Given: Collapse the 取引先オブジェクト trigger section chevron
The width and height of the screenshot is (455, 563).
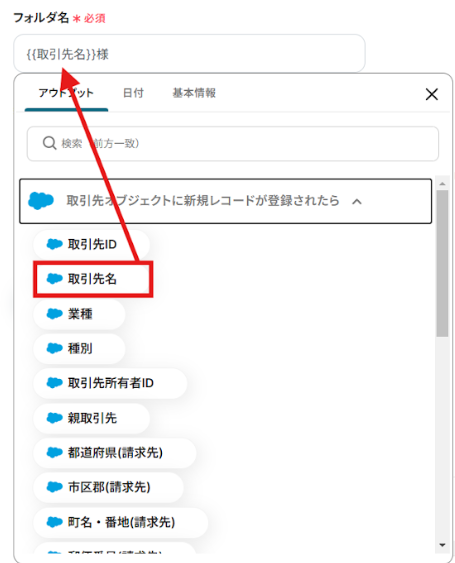Looking at the screenshot, I should click(357, 201).
